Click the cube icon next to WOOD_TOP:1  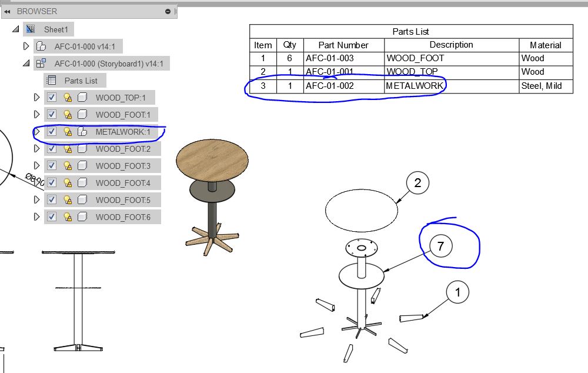click(82, 97)
